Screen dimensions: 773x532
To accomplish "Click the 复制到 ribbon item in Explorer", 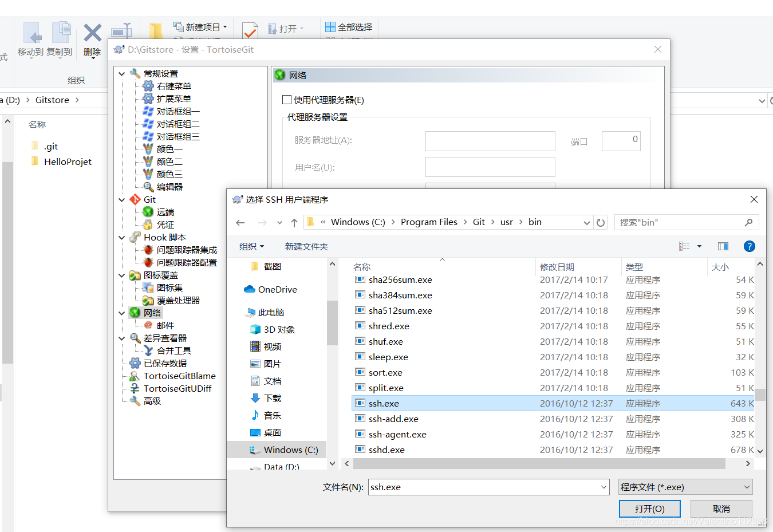I will [60, 40].
